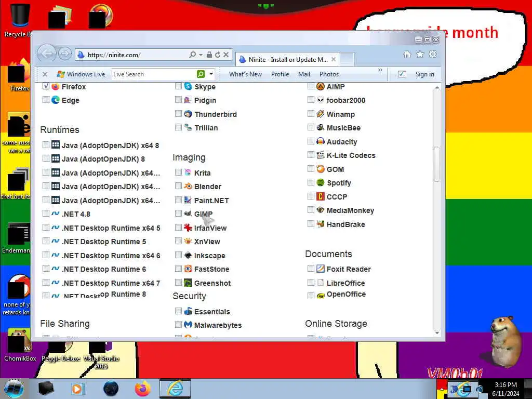Click the Spotify green icon

point(320,182)
